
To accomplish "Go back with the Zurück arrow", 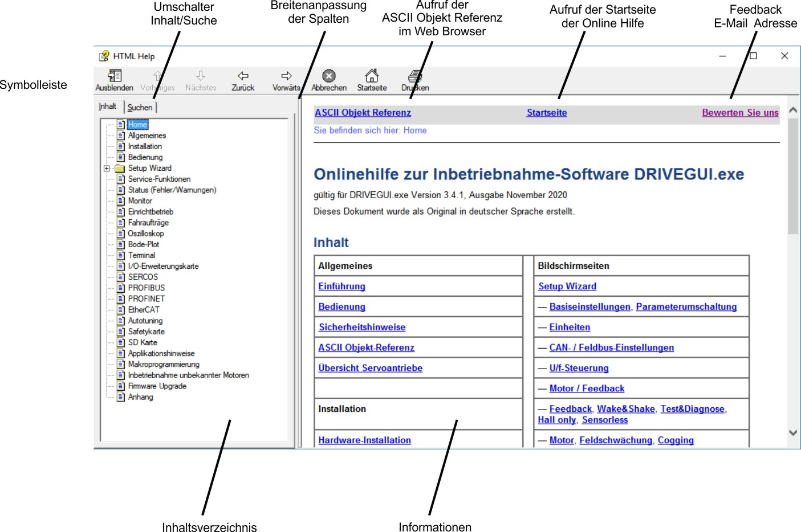I will [243, 76].
